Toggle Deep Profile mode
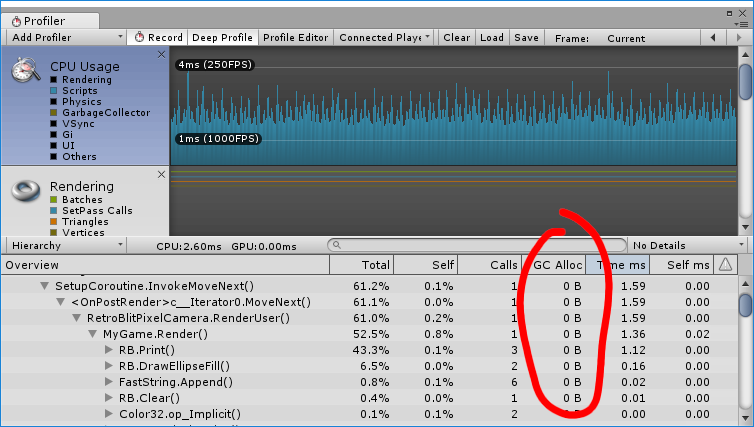Viewport: 754px width, 427px height. point(222,38)
